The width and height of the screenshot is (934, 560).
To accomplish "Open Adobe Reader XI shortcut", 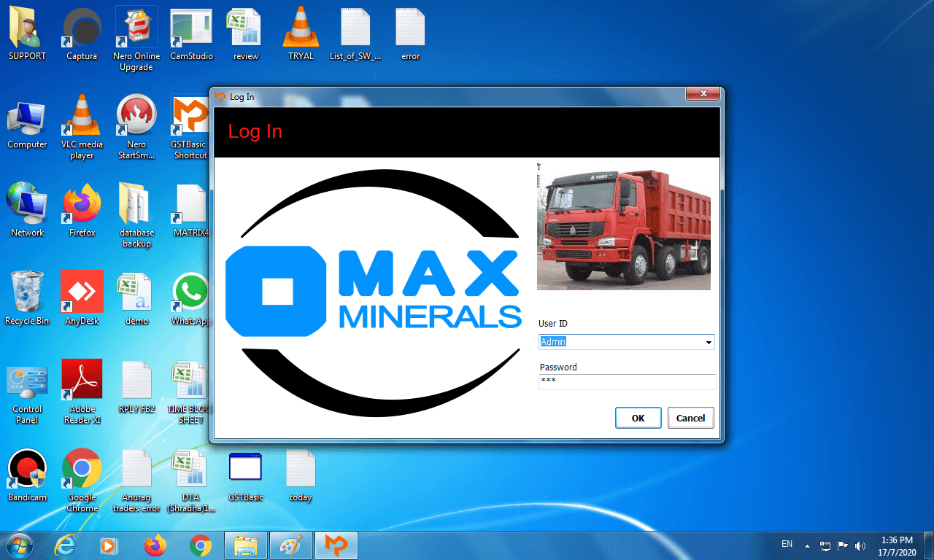I will 82,393.
